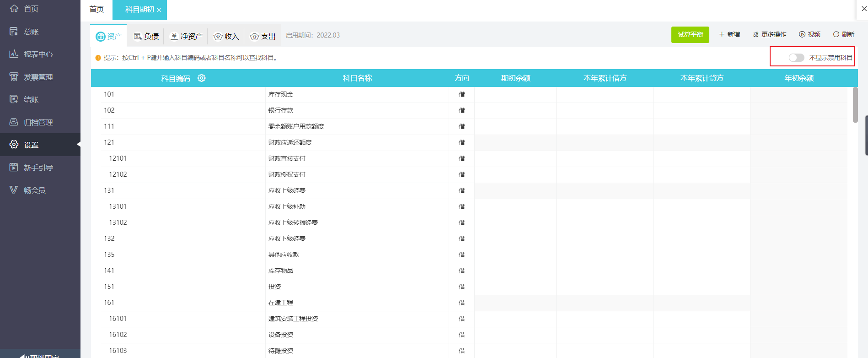Viewport: 868px width, 358px height.
Task: Switch to the 净资产 tab
Action: coord(186,36)
